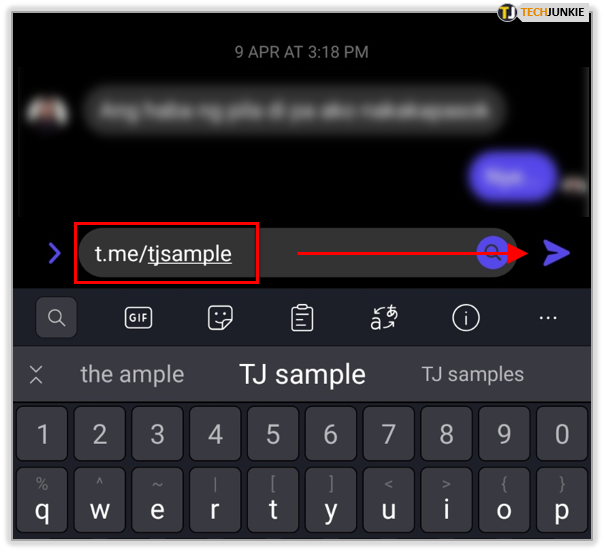Choose the "TJ sample" suggestion
The width and height of the screenshot is (604, 552).
[302, 374]
